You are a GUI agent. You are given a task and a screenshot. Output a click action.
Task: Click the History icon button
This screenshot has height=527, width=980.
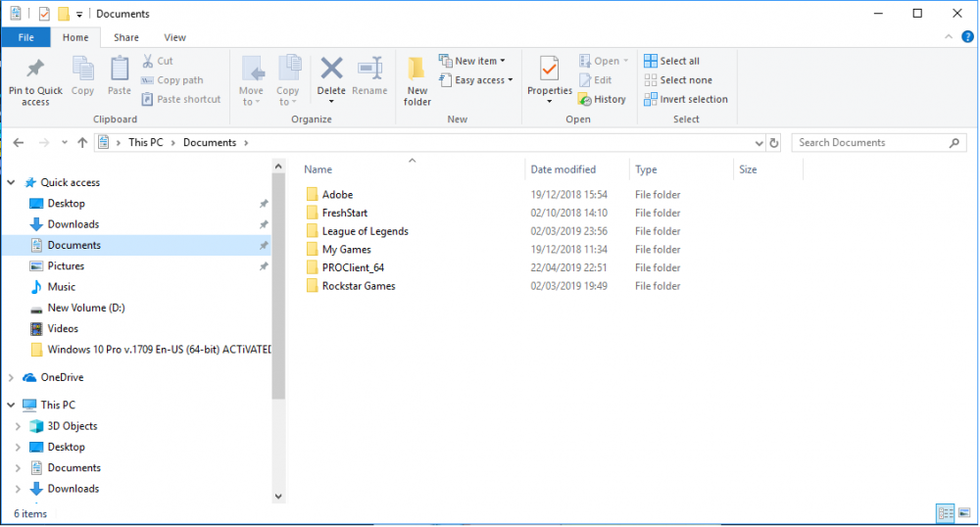pyautogui.click(x=601, y=99)
